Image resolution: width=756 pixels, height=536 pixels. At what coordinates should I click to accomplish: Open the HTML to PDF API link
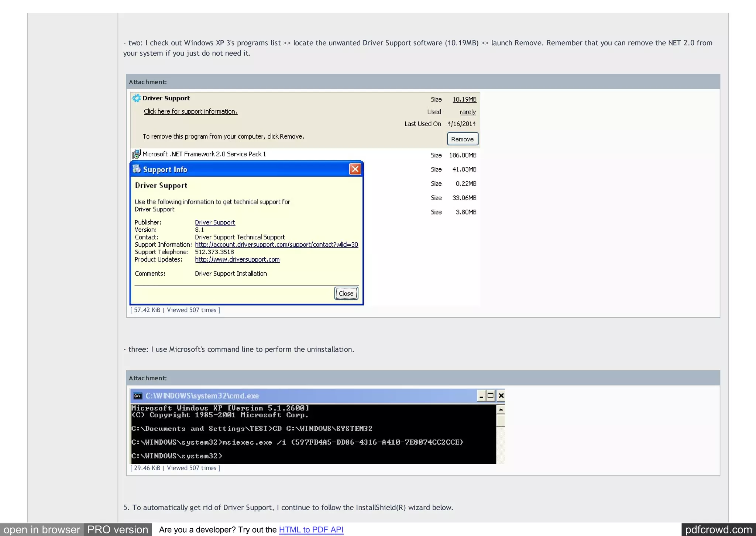tap(311, 530)
